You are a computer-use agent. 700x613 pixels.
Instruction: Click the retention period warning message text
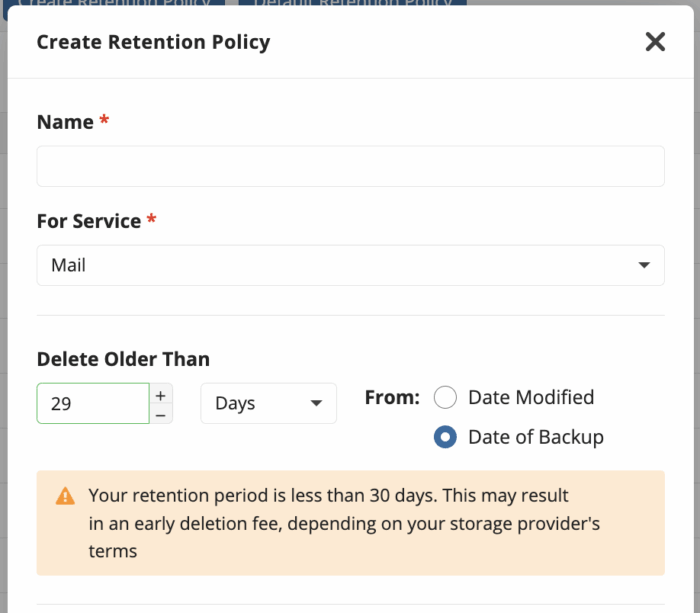[x=344, y=523]
